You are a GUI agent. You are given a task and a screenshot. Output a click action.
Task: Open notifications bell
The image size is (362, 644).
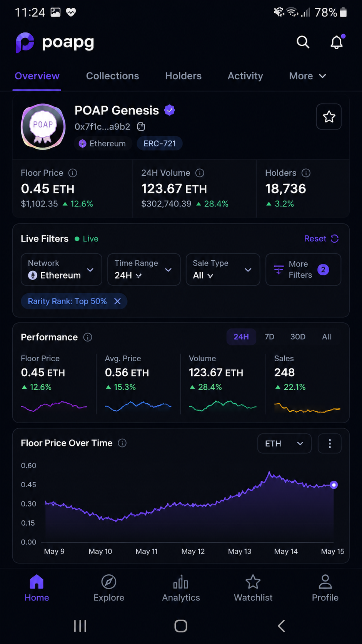pos(337,42)
